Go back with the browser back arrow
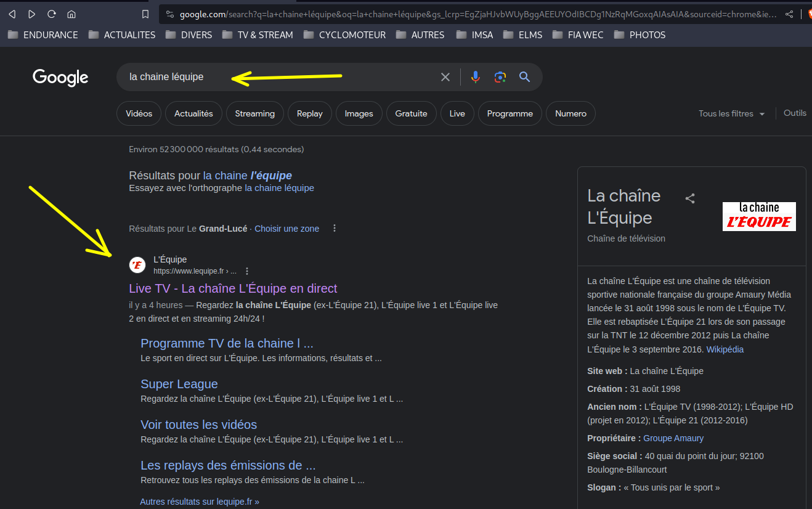Image resolution: width=812 pixels, height=509 pixels. pos(12,14)
